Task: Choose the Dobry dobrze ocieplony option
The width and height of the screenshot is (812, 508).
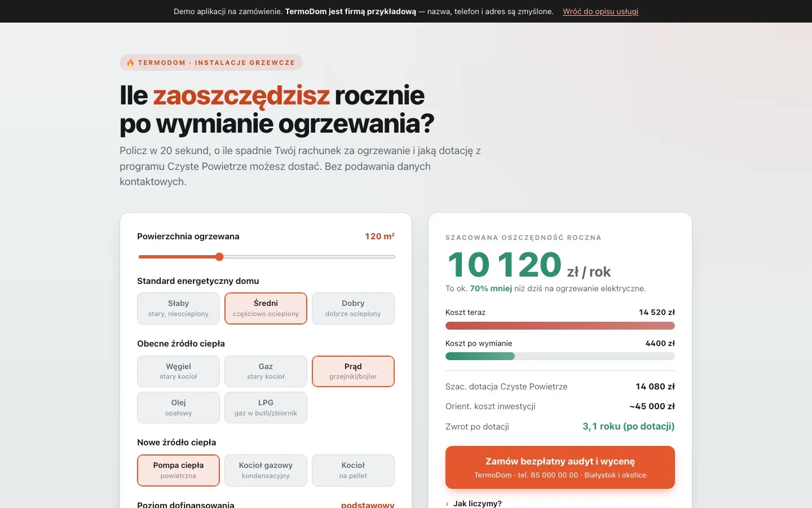Action: [x=353, y=308]
